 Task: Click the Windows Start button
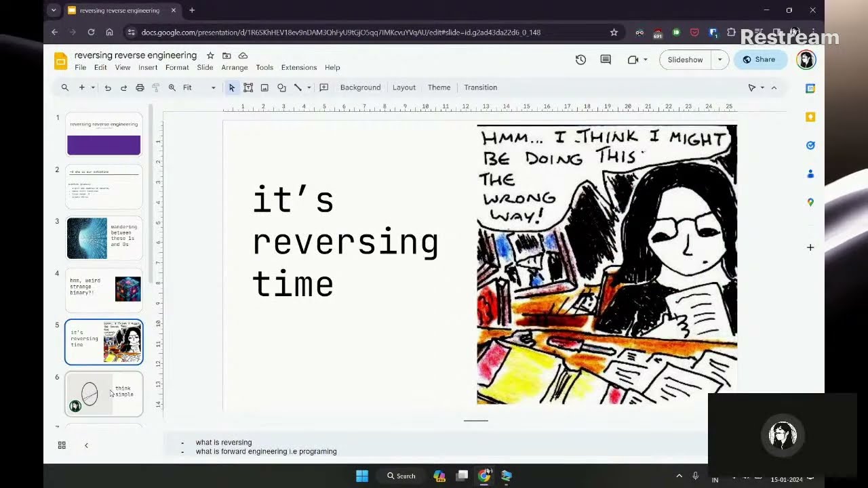(x=362, y=476)
